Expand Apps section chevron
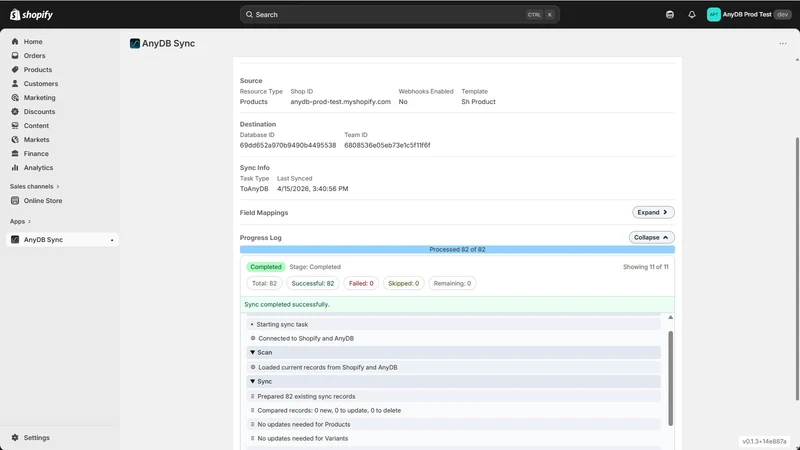800x450 pixels. pos(29,221)
